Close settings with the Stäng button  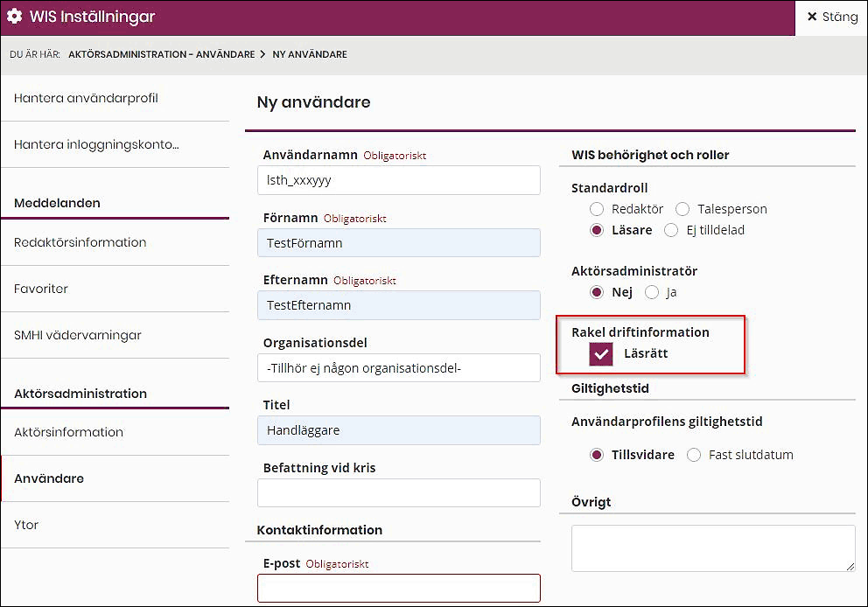[831, 17]
